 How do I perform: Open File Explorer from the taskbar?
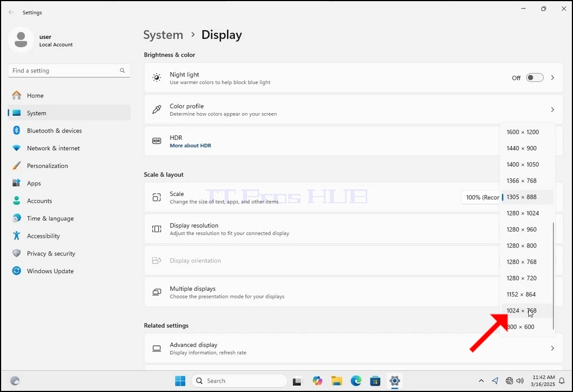337,381
